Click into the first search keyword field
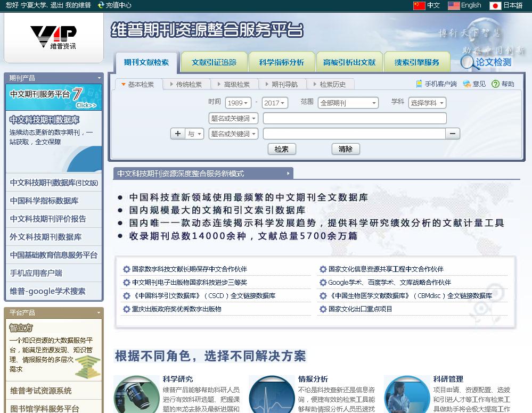 355,118
